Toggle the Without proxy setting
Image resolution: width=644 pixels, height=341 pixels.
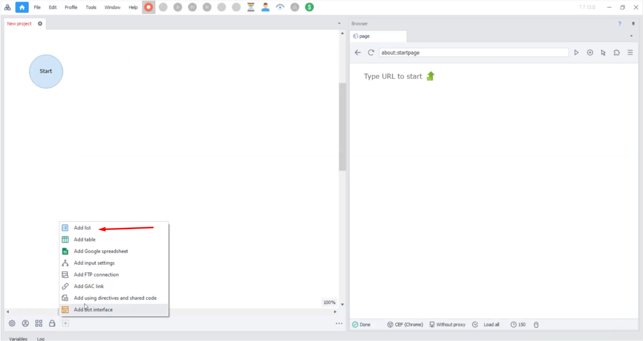click(447, 325)
